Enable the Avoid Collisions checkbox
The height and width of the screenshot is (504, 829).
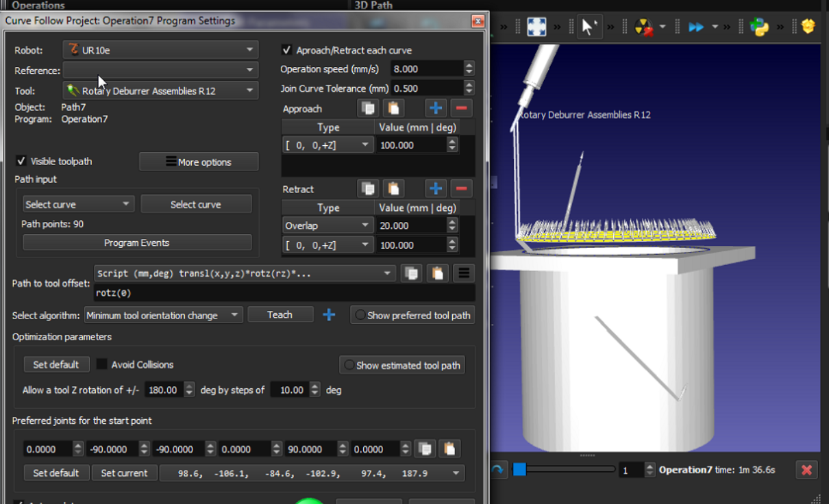pyautogui.click(x=102, y=364)
